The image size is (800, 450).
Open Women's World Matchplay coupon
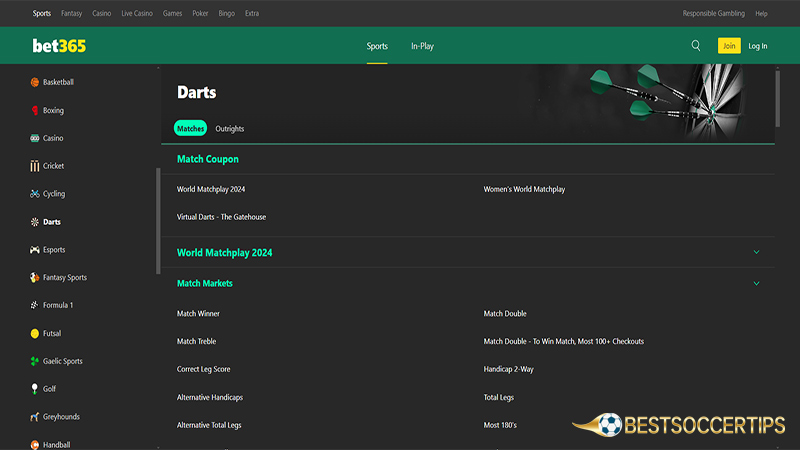[524, 189]
